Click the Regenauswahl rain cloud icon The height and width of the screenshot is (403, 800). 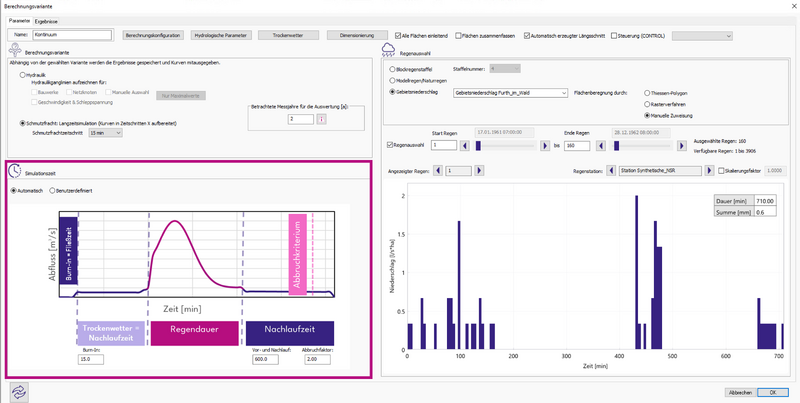pos(389,49)
